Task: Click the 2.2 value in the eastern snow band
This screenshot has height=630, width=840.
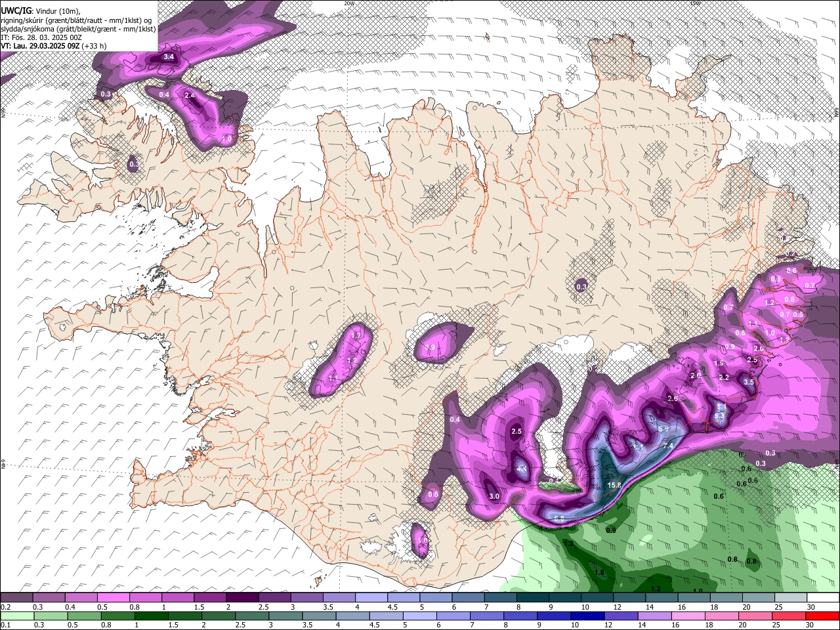Action: [724, 377]
